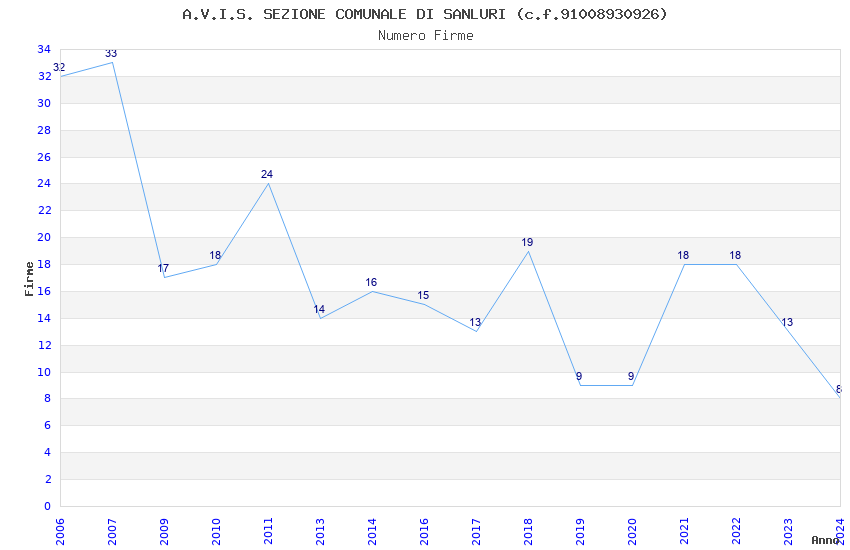Click the y-axis tick label 34
Viewport: 850px width, 550px height.
(44, 49)
